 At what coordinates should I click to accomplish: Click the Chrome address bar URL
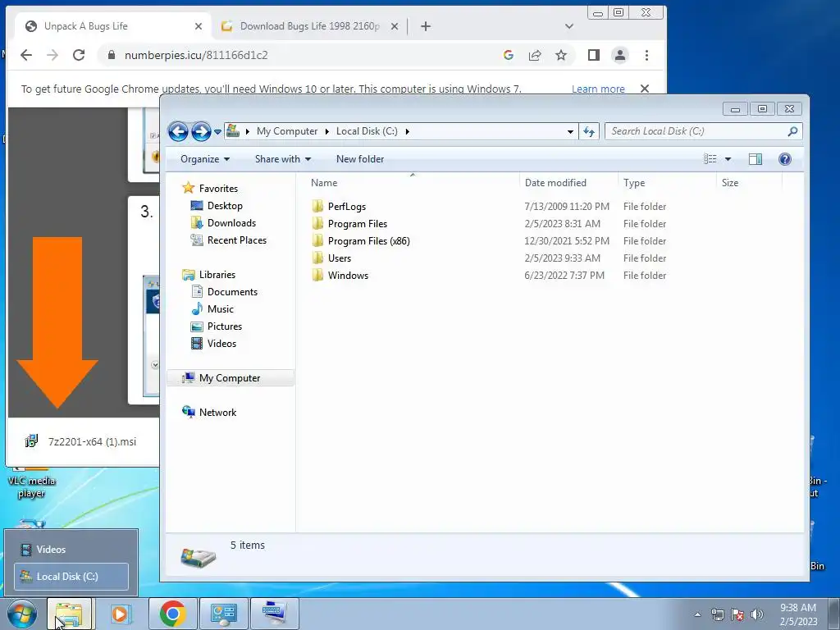click(x=196, y=55)
